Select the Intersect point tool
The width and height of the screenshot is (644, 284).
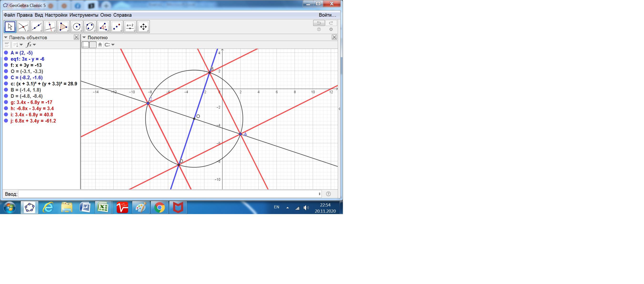click(23, 26)
